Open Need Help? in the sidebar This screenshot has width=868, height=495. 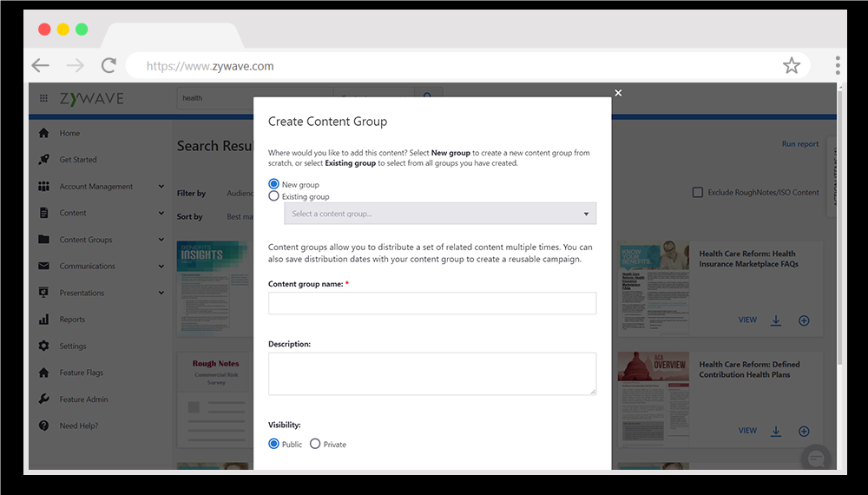79,426
